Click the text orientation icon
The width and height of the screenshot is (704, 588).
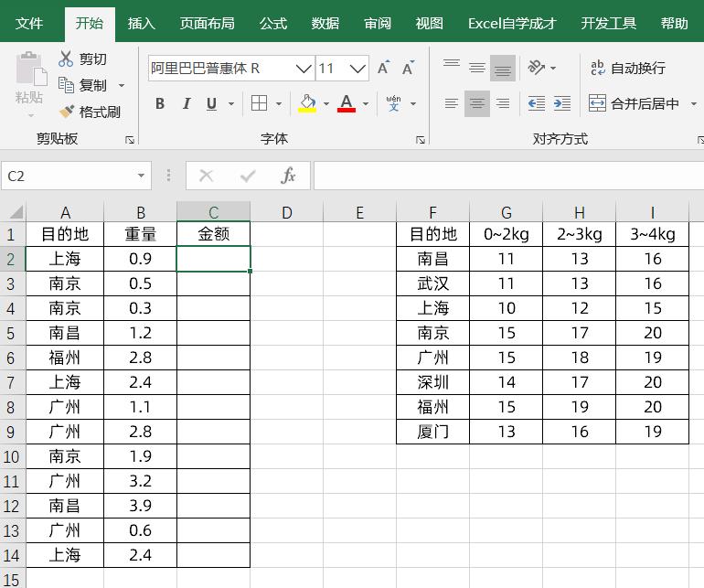click(536, 68)
